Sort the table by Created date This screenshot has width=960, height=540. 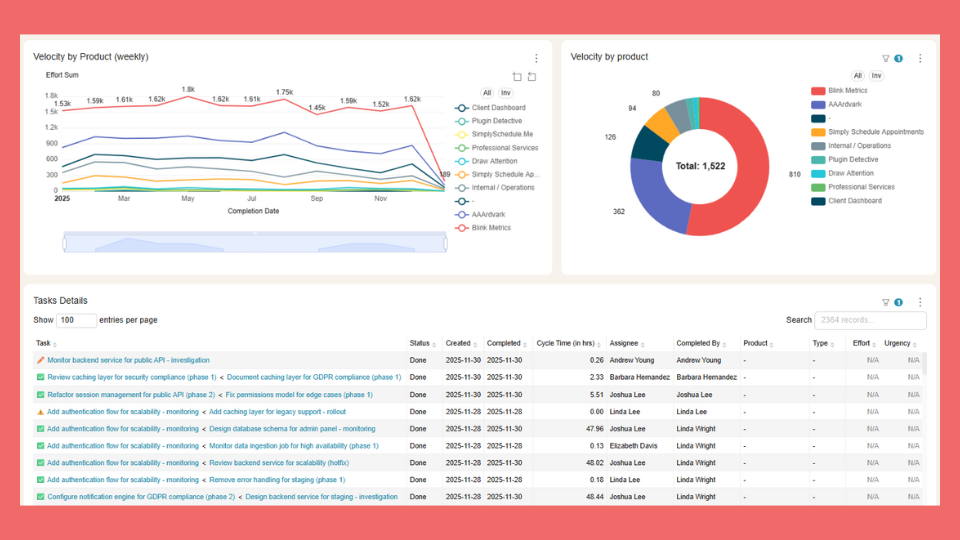point(459,343)
